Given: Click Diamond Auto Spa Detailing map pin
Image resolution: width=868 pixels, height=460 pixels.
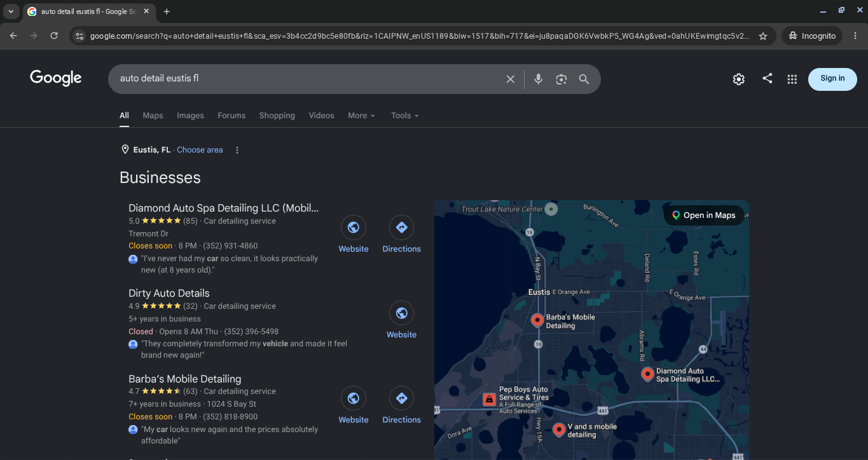Looking at the screenshot, I should coord(647,374).
